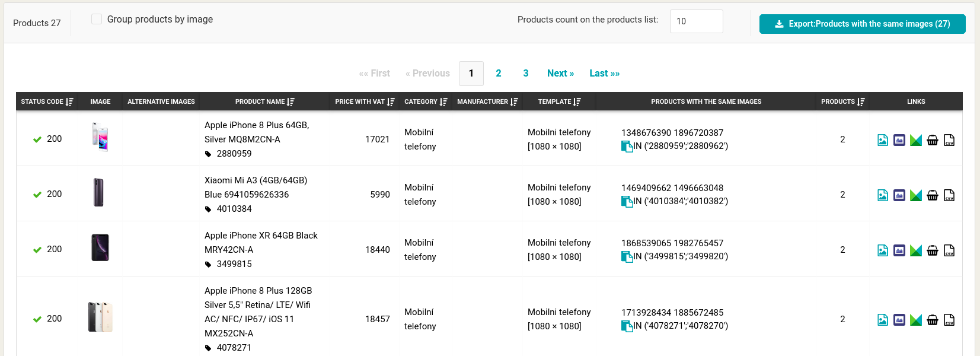Image resolution: width=980 pixels, height=356 pixels.
Task: Open the image file icon in the iPhone 8 Plus 128GB row
Action: [883, 320]
